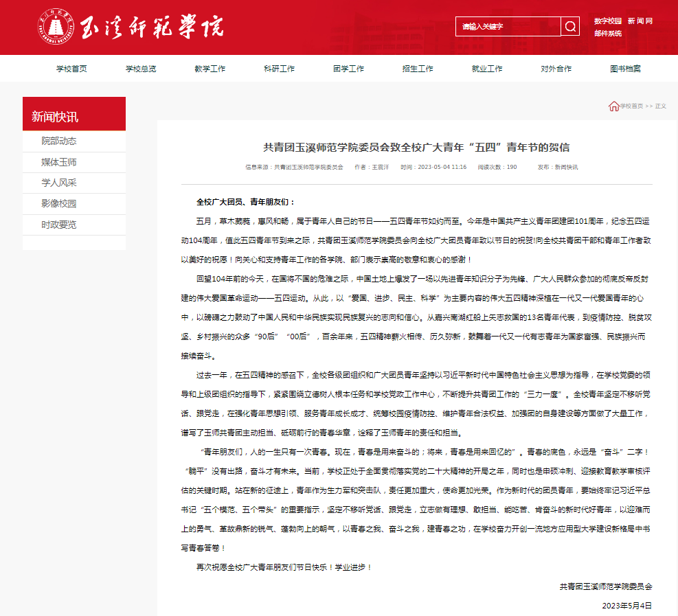Screen dimensions: 678x616
Task: Click the search keyword input field
Action: (x=508, y=27)
